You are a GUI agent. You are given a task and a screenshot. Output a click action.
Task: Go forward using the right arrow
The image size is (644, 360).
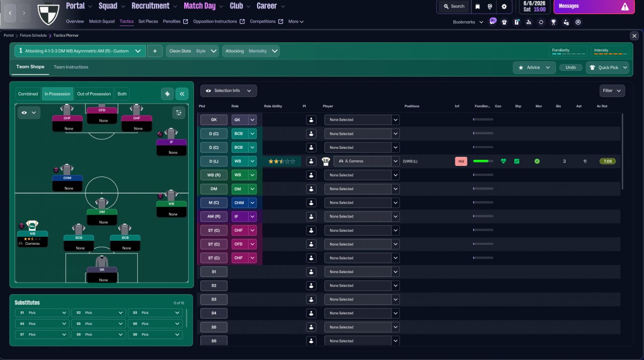coord(24,13)
